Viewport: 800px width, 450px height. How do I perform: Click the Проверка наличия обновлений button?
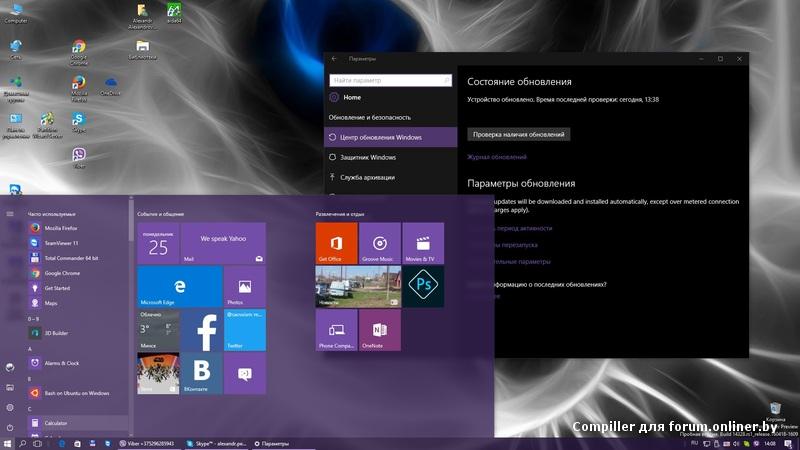pyautogui.click(x=518, y=134)
